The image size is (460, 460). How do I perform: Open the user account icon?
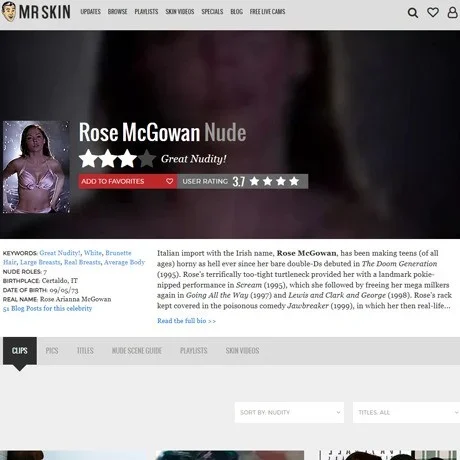(x=452, y=13)
